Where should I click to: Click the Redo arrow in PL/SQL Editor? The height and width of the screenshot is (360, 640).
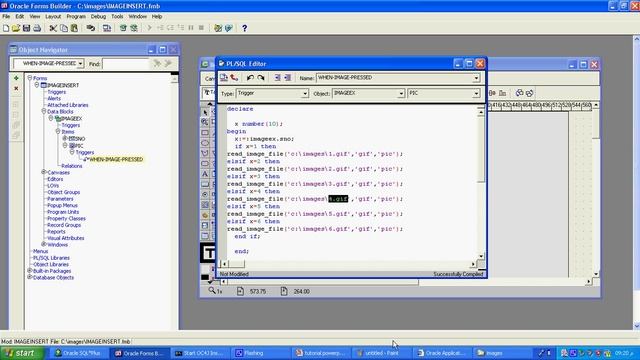click(261, 78)
